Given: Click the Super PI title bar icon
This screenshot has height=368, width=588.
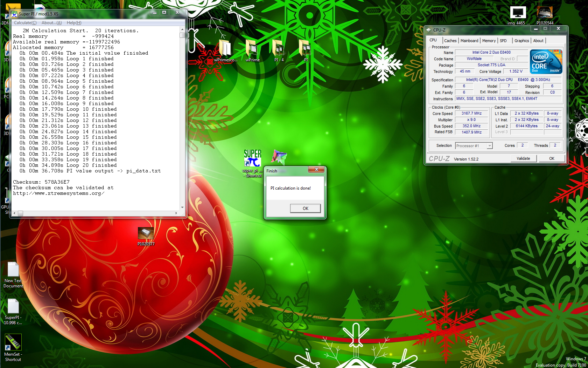Looking at the screenshot, I should click(14, 14).
